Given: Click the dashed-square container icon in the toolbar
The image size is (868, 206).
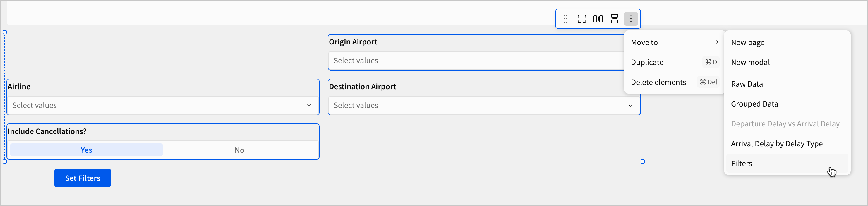Looking at the screenshot, I should click(x=582, y=19).
